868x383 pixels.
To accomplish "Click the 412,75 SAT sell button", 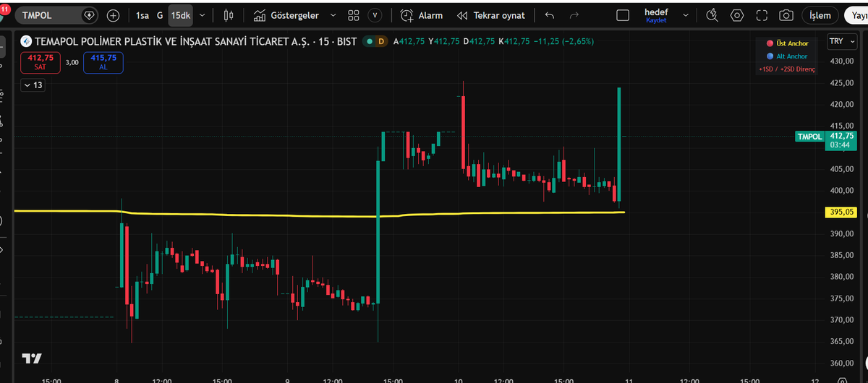I will [x=41, y=62].
